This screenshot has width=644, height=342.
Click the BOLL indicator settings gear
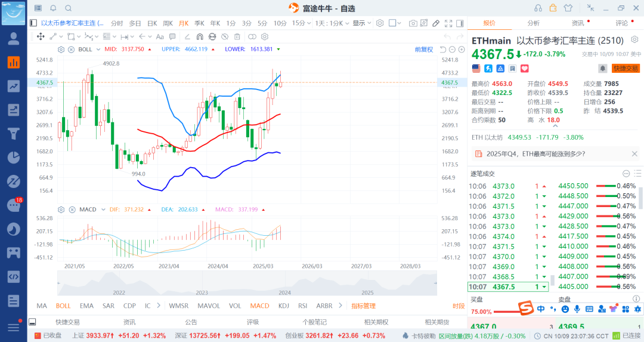pyautogui.click(x=60, y=49)
